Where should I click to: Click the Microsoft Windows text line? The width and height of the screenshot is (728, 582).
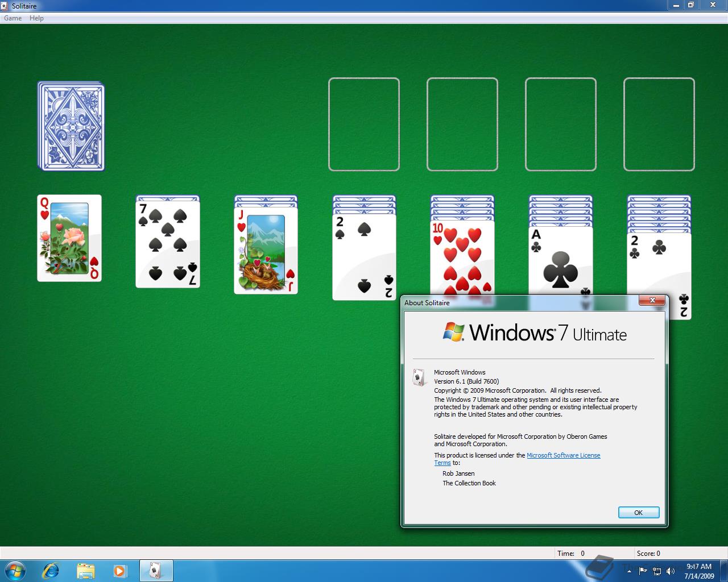pos(460,372)
